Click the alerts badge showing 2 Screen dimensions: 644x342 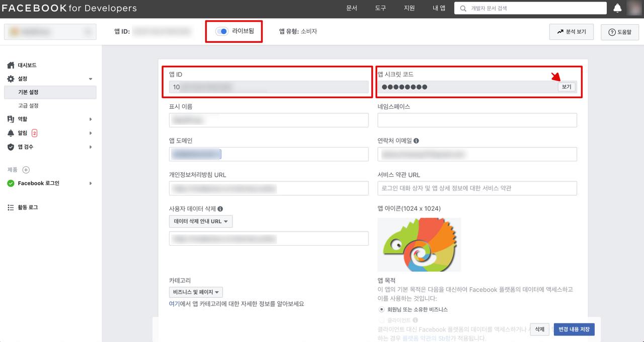point(34,133)
